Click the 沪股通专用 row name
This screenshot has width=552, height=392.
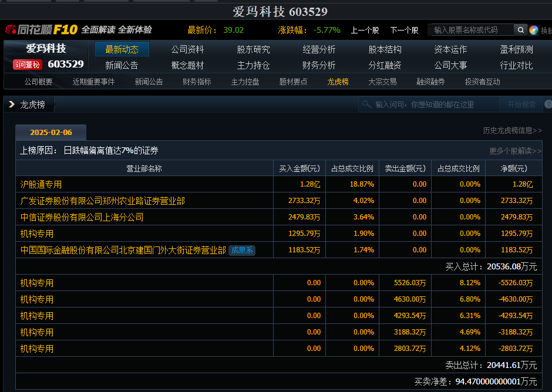coord(41,184)
